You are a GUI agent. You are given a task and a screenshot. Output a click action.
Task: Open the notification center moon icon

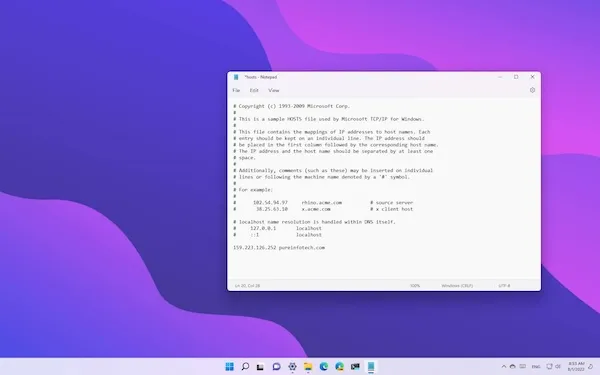pyautogui.click(x=591, y=367)
